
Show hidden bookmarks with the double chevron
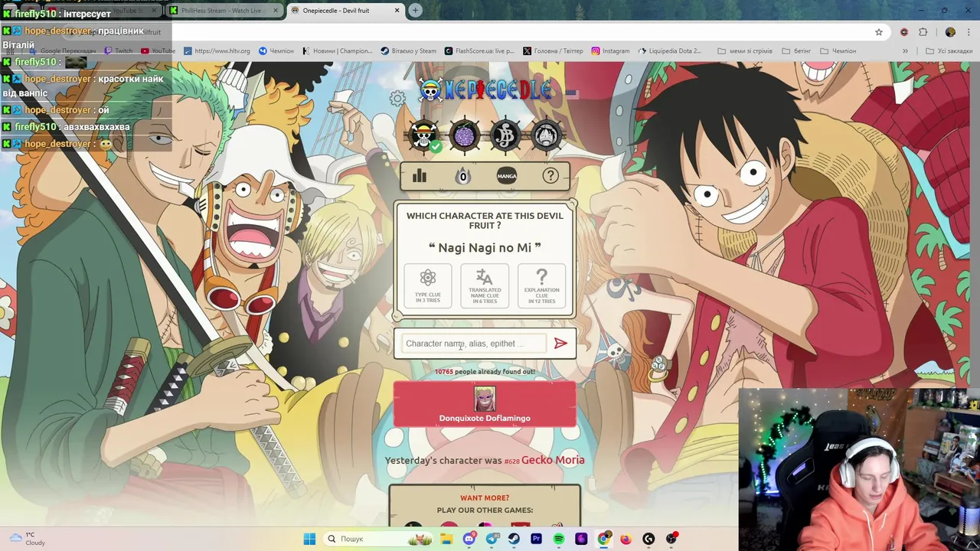pos(905,51)
